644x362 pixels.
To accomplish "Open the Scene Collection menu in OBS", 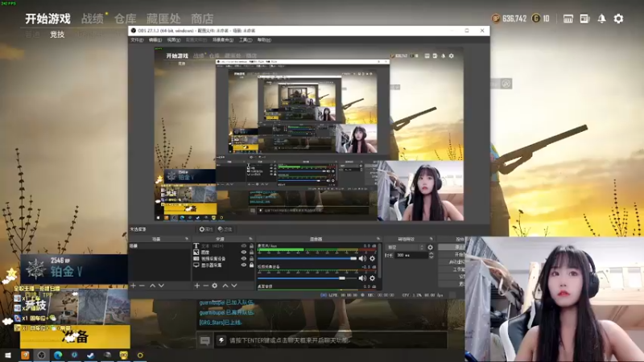I will (x=223, y=39).
